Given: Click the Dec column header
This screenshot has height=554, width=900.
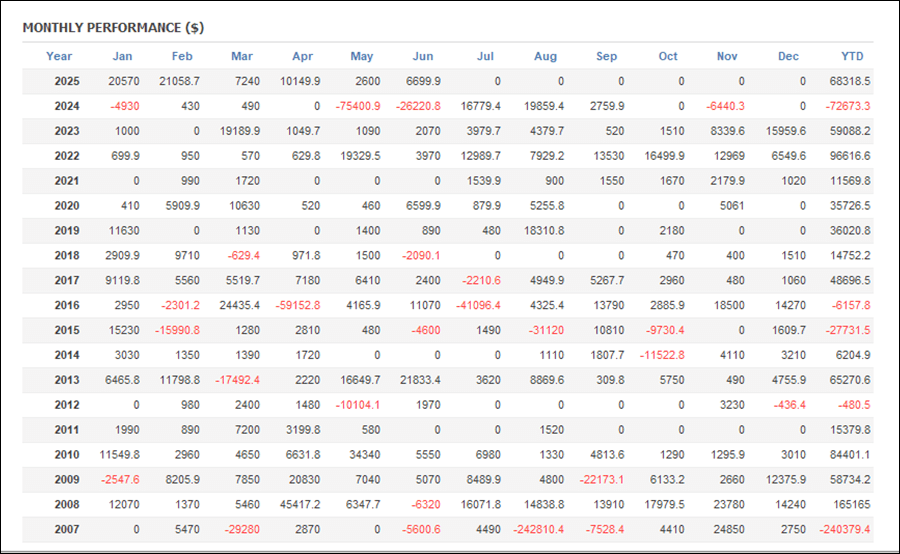Looking at the screenshot, I should click(788, 56).
